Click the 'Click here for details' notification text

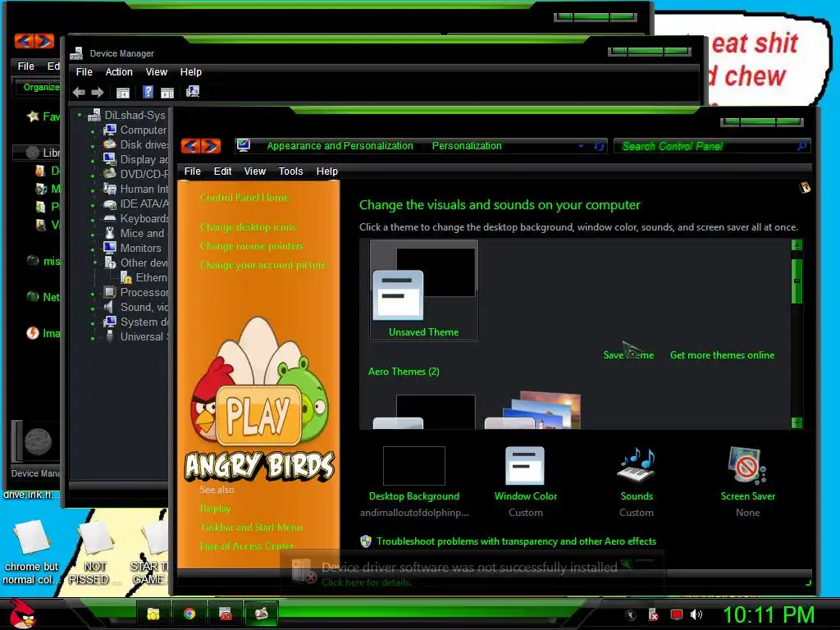click(x=367, y=582)
